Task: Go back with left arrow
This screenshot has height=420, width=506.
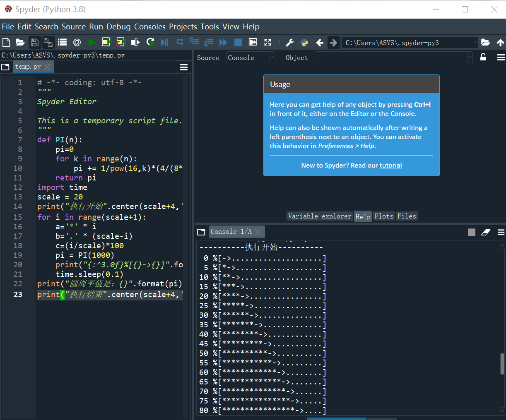Action: tap(319, 42)
